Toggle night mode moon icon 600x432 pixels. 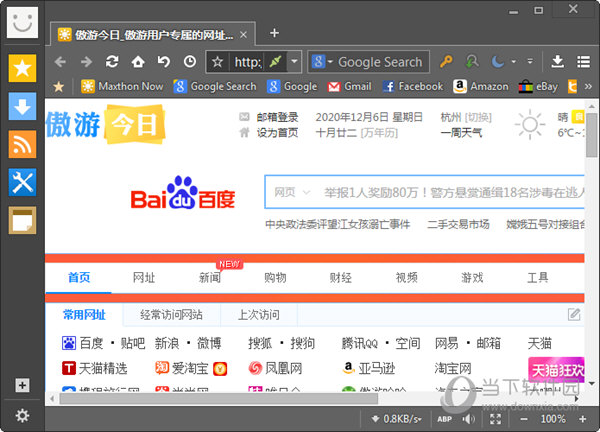[497, 62]
